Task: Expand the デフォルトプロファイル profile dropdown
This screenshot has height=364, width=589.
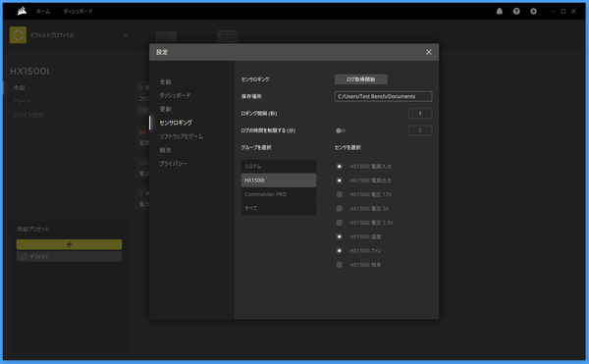Action: [x=125, y=35]
